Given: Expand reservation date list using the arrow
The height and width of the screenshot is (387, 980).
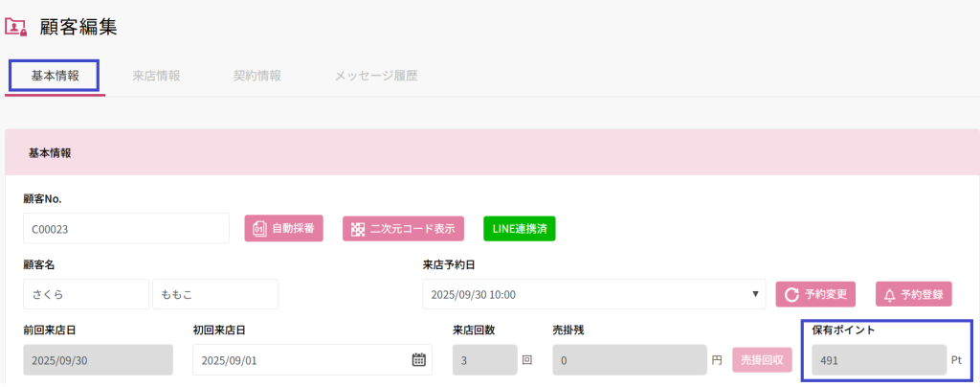Looking at the screenshot, I should pos(757,294).
